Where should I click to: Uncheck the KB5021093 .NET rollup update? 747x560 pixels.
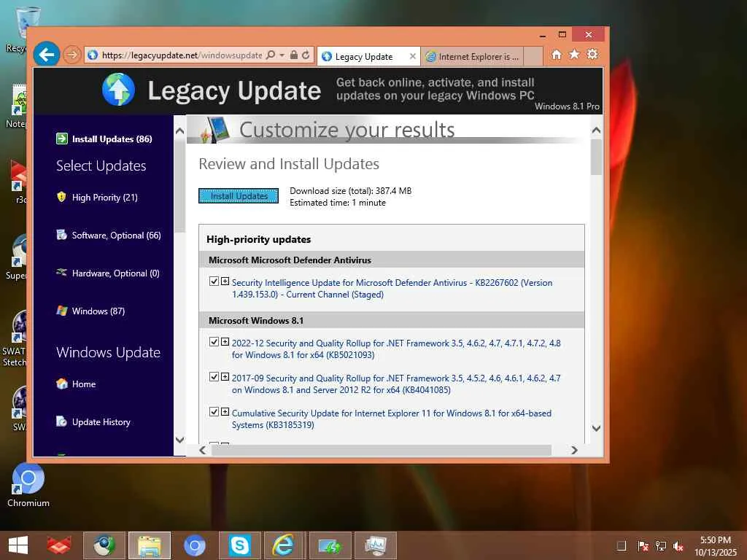[x=214, y=342]
